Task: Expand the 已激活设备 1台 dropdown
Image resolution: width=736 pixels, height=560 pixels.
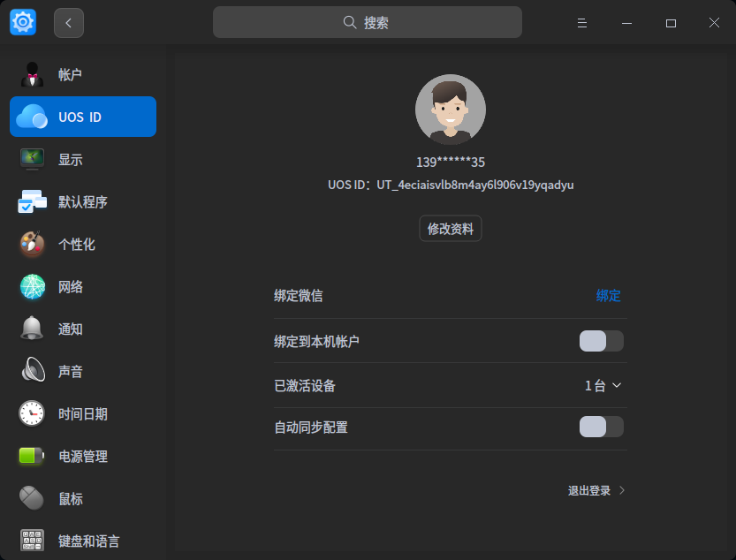Action: 603,386
